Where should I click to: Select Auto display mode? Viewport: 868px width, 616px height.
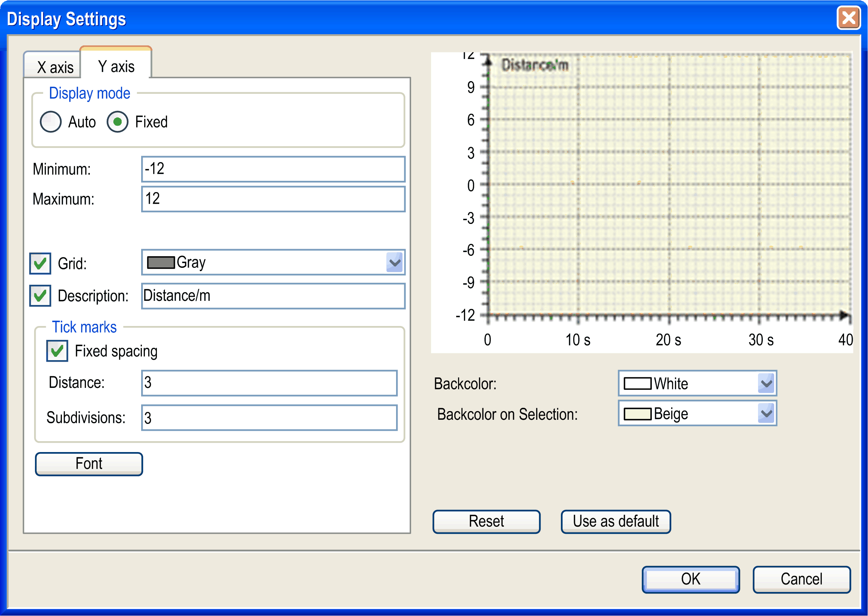click(50, 122)
